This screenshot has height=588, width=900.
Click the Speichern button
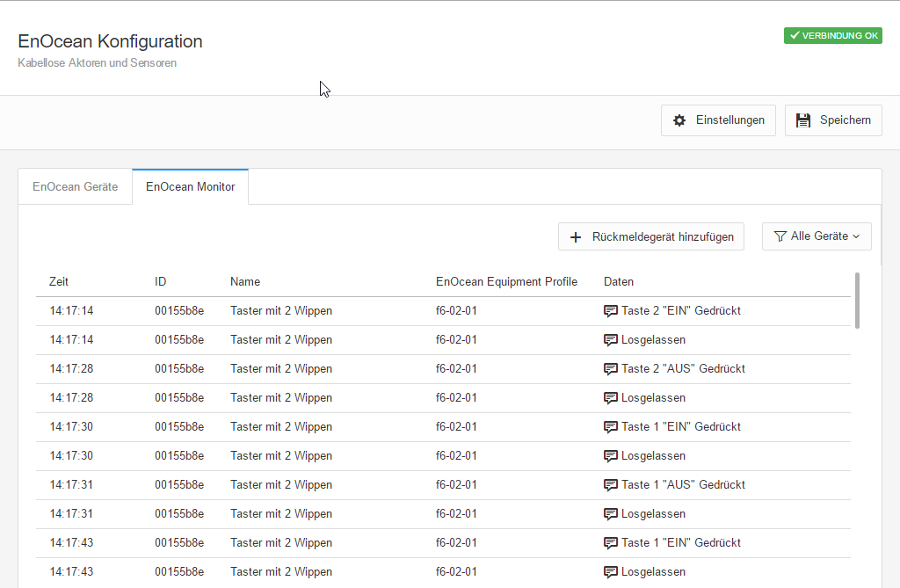coord(833,120)
